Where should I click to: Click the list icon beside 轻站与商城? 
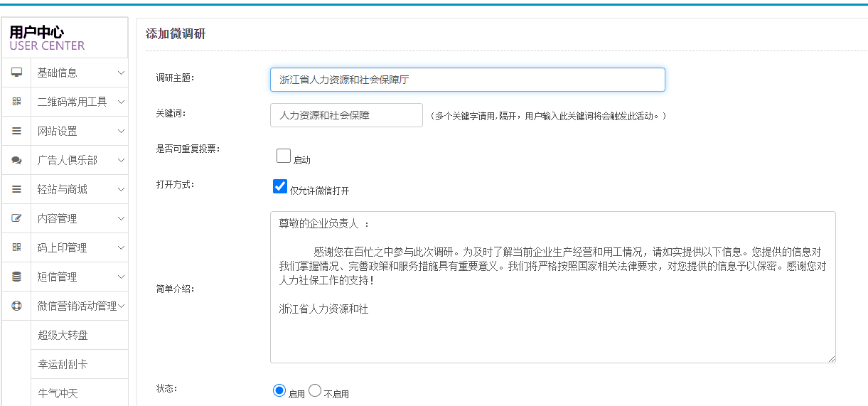tap(16, 189)
